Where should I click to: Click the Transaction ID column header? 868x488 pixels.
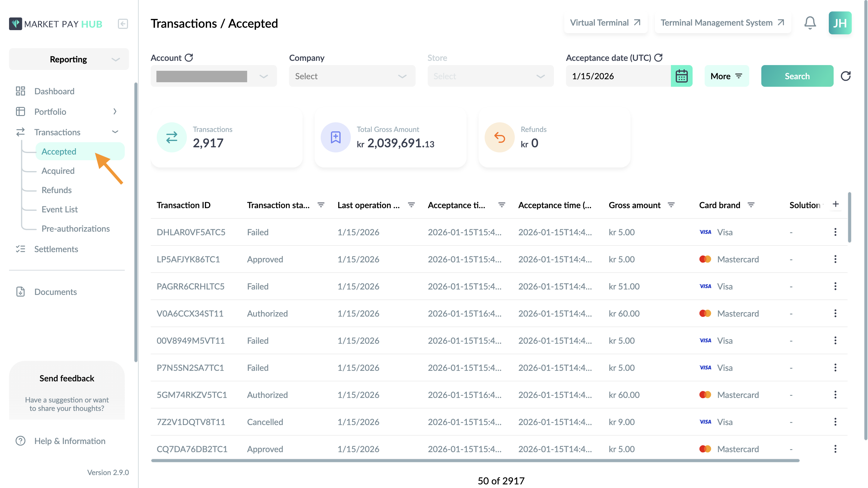(183, 205)
